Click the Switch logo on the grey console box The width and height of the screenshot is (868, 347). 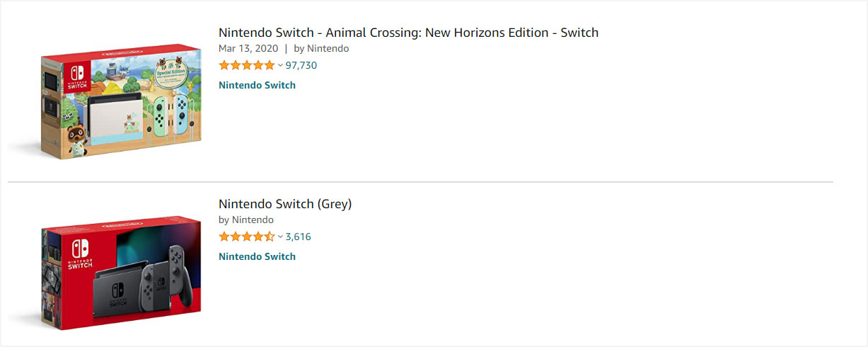click(x=79, y=255)
